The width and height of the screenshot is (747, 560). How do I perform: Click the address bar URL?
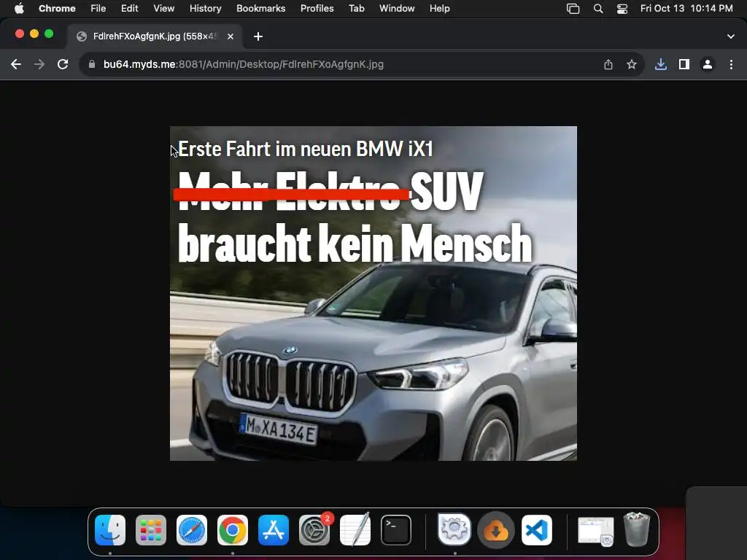coord(244,64)
